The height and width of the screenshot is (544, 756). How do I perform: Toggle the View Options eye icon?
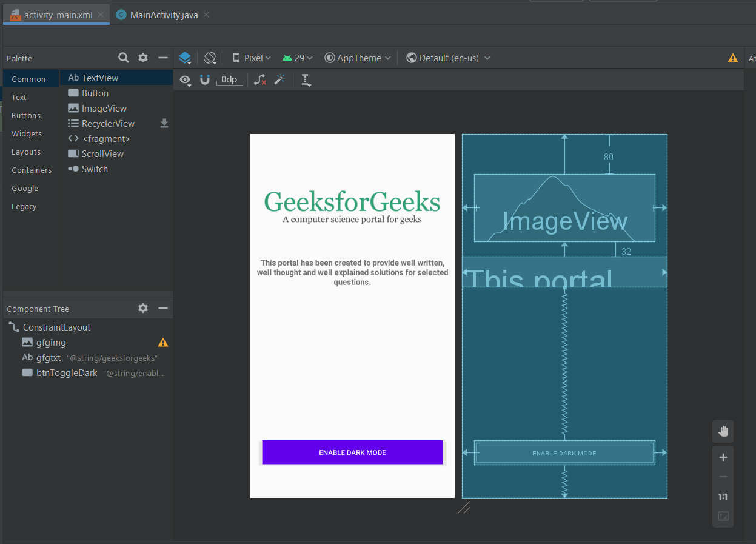coord(186,80)
